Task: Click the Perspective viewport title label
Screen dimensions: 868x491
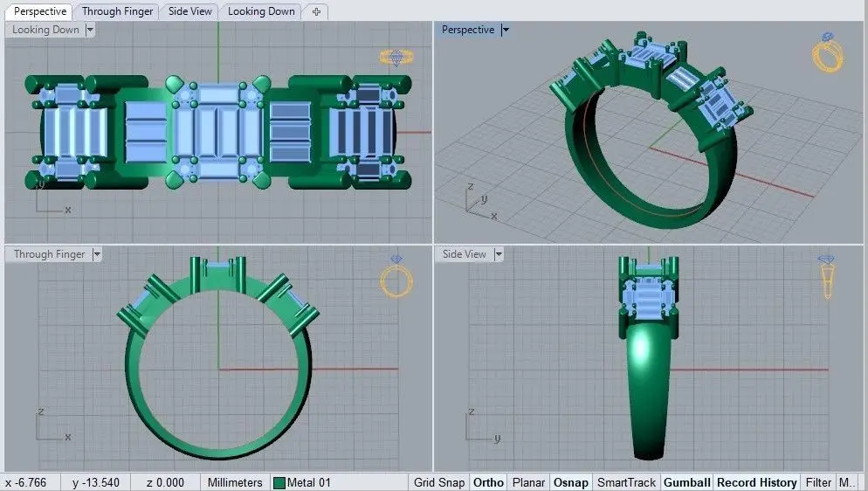Action: (468, 30)
